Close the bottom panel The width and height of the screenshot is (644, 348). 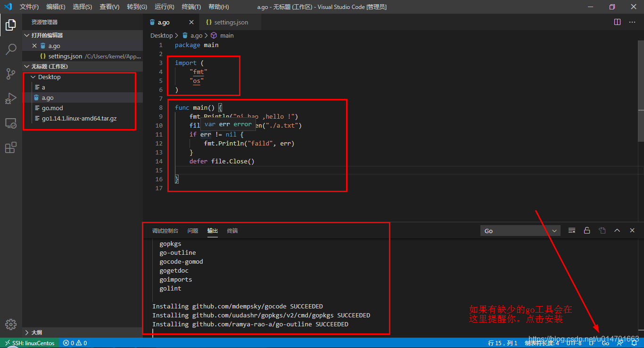[x=632, y=230]
